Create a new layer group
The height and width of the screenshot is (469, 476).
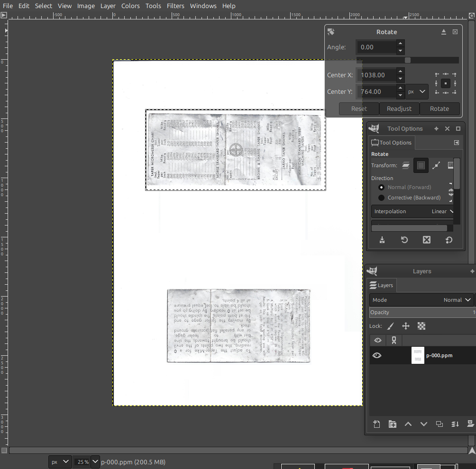point(392,424)
